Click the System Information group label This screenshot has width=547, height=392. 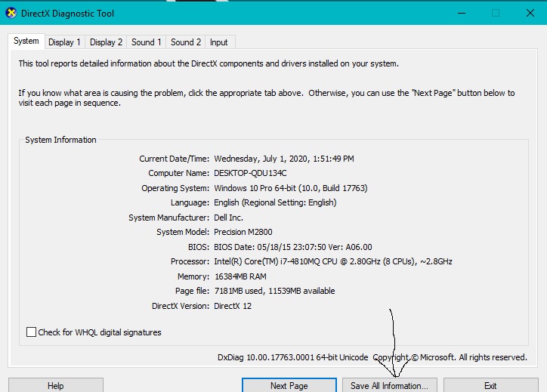pyautogui.click(x=60, y=140)
